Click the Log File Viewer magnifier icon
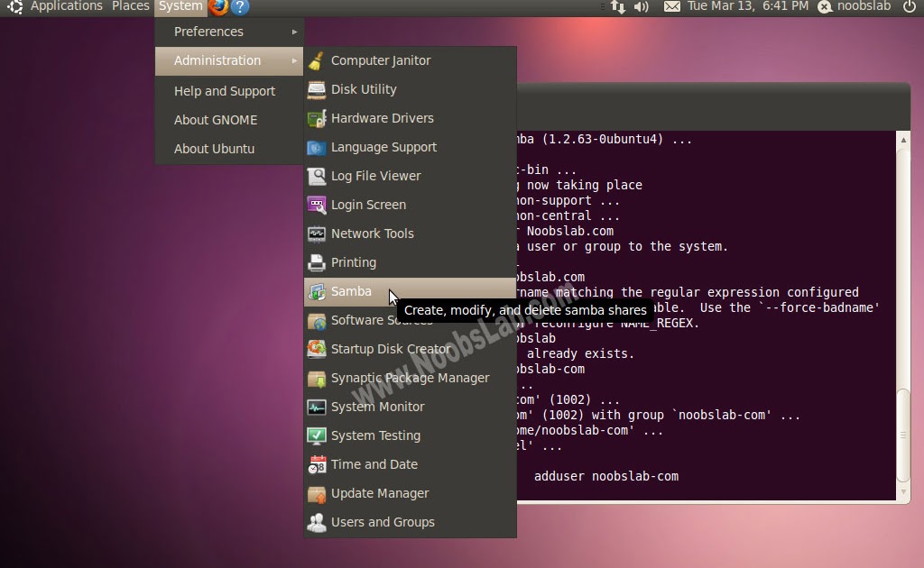Screen dimensions: 924x568 pyautogui.click(x=317, y=176)
